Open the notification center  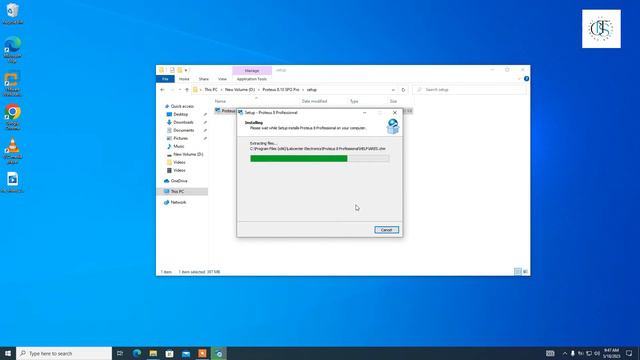(629, 353)
